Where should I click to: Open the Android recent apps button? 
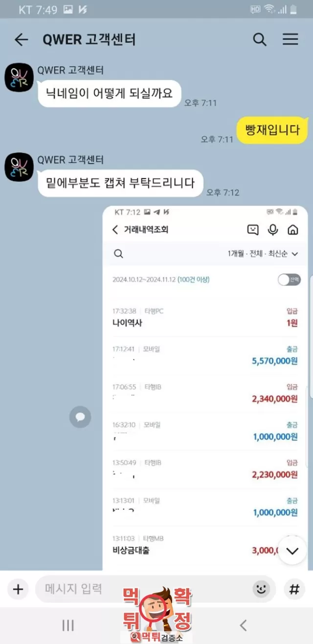click(68, 625)
